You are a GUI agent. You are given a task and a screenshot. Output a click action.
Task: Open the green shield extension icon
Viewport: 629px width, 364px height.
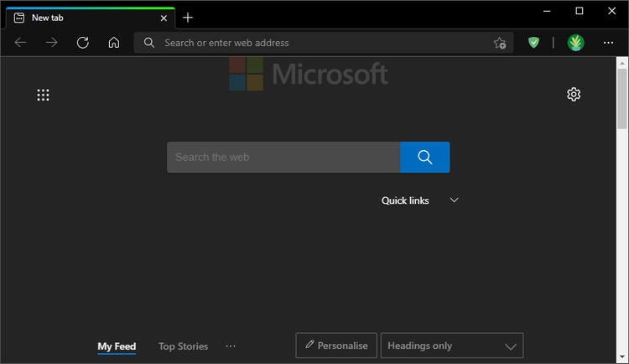point(533,43)
